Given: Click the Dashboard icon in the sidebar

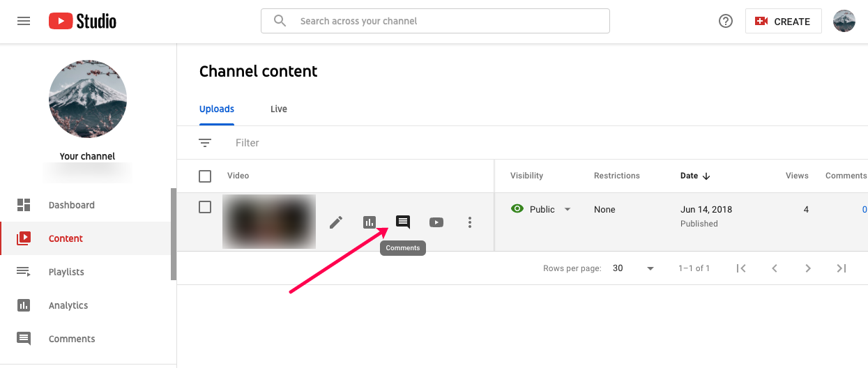Looking at the screenshot, I should pyautogui.click(x=24, y=205).
